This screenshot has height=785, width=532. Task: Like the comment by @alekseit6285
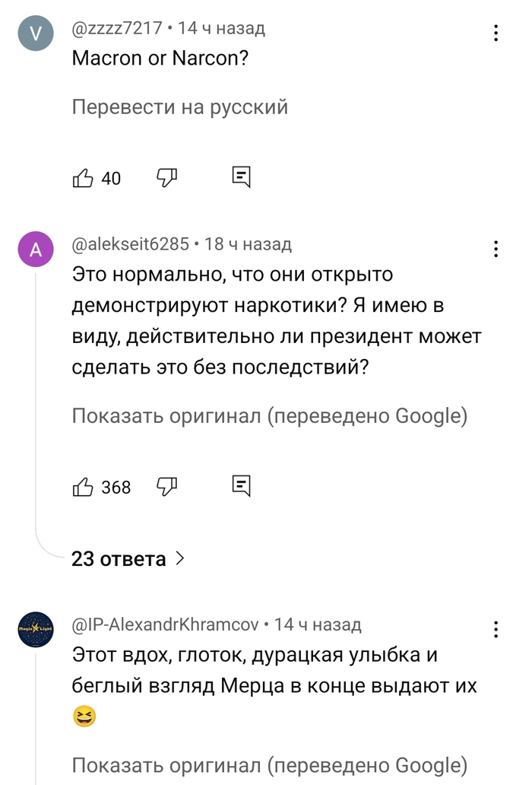point(83,487)
